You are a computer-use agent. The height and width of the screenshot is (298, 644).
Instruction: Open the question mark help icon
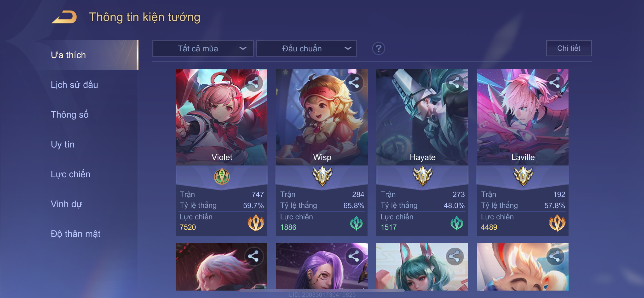[378, 48]
